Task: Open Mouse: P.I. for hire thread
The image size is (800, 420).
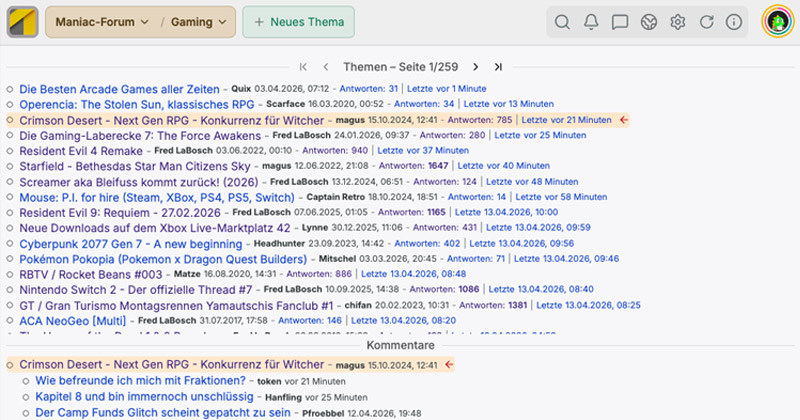Action: 157,197
